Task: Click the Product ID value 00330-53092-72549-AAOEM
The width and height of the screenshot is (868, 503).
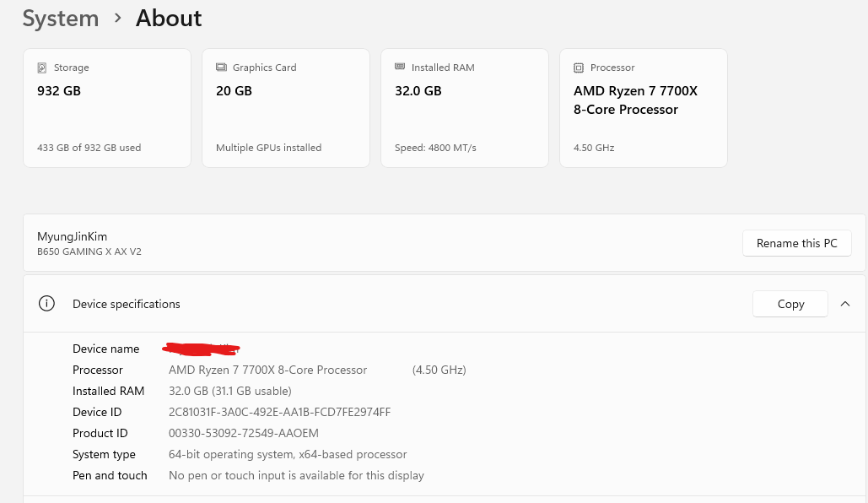Action: click(x=243, y=433)
